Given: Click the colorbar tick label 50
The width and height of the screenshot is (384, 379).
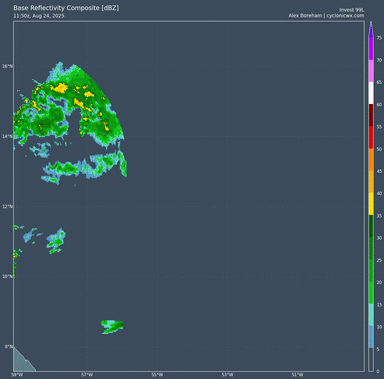Looking at the screenshot, I should 379,149.
